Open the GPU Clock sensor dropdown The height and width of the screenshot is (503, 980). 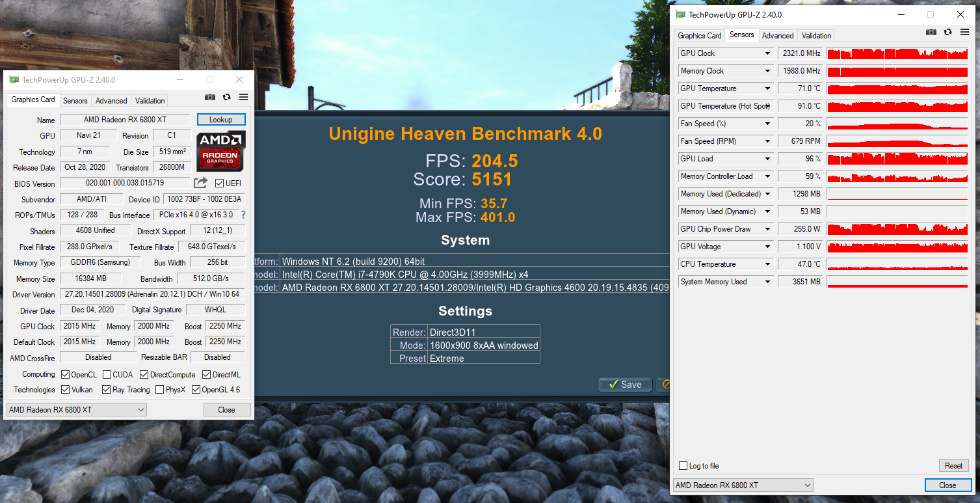767,53
